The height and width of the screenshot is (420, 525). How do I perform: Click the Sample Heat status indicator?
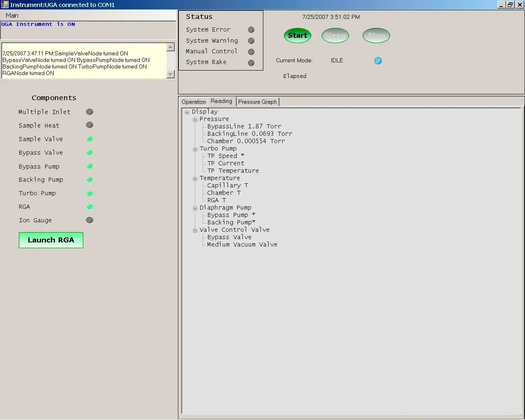89,125
